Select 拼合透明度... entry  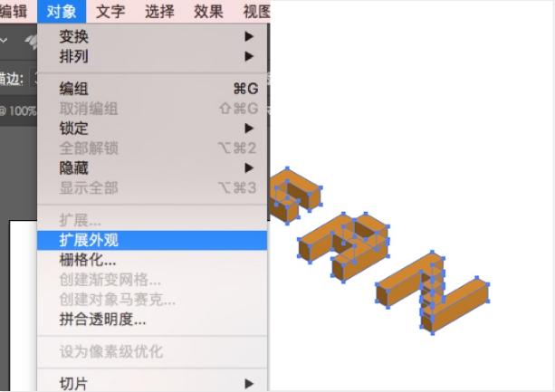152,320
